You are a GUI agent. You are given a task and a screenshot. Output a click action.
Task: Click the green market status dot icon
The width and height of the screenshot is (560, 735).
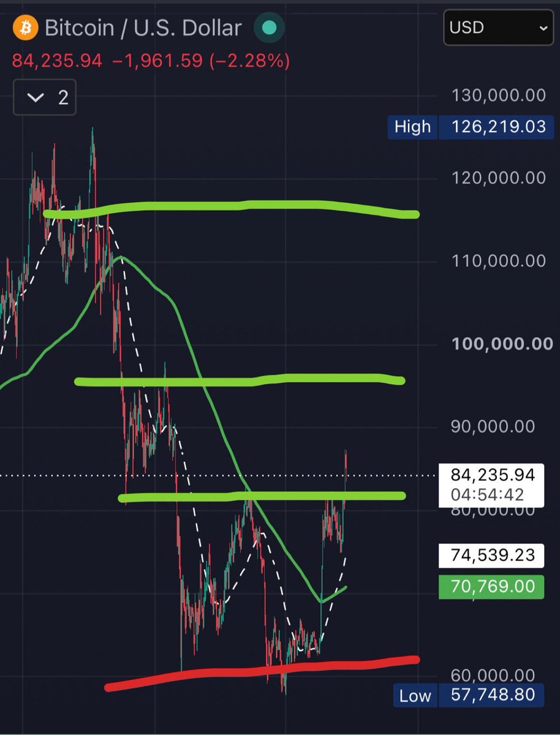click(268, 28)
